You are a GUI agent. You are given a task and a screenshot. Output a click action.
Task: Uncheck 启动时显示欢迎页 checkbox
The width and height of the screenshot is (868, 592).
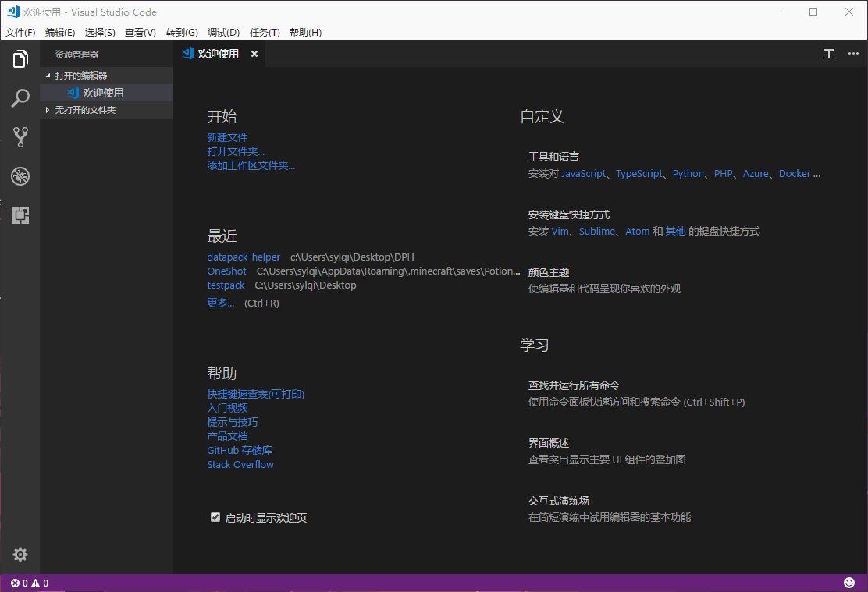point(215,517)
